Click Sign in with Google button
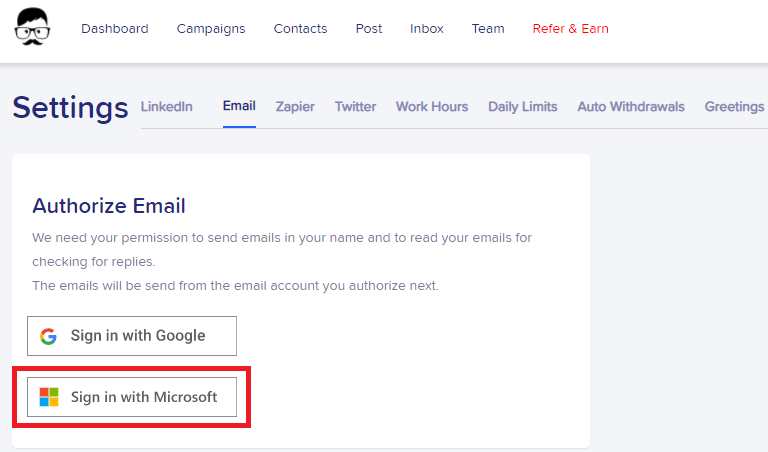Screen dimensions: 768x452 [x=132, y=336]
